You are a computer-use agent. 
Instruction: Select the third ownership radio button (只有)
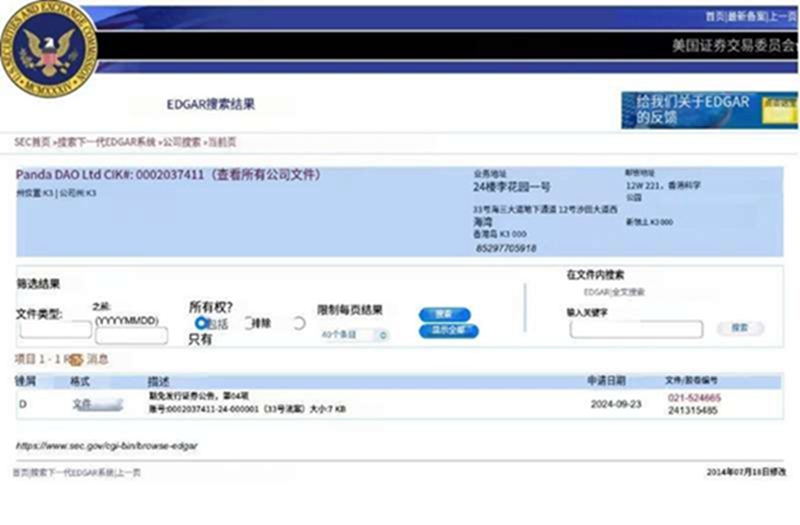299,323
